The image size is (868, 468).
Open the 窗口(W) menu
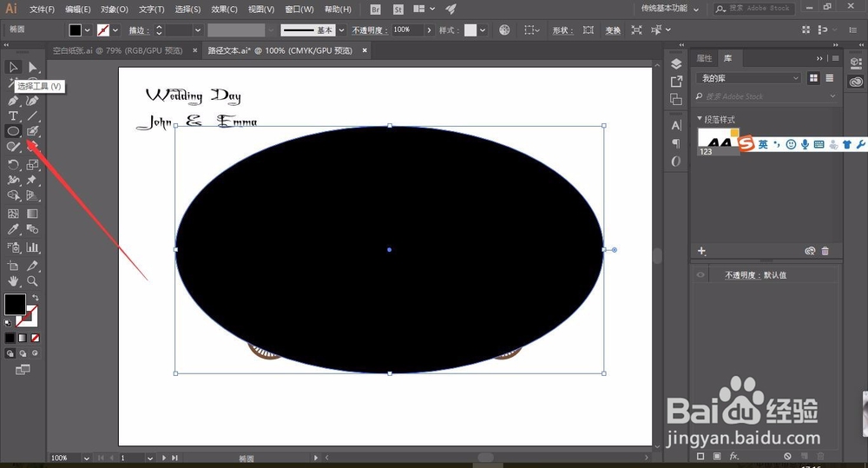[x=299, y=10]
